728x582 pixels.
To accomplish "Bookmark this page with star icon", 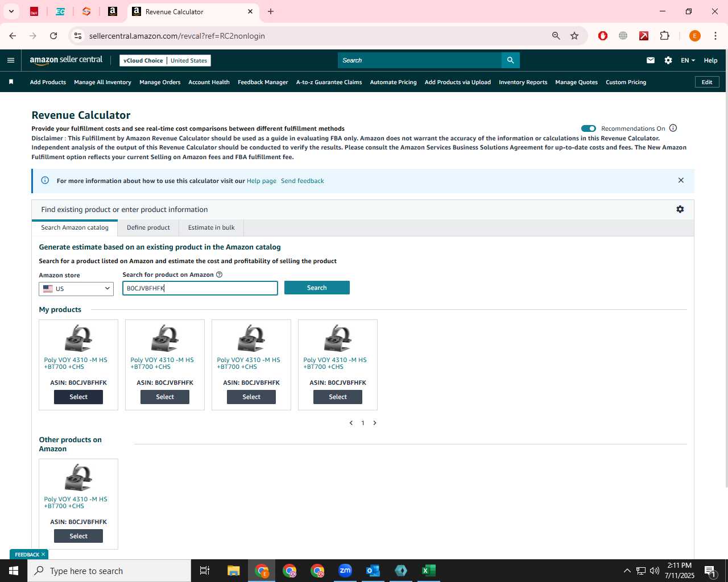I will (x=574, y=36).
